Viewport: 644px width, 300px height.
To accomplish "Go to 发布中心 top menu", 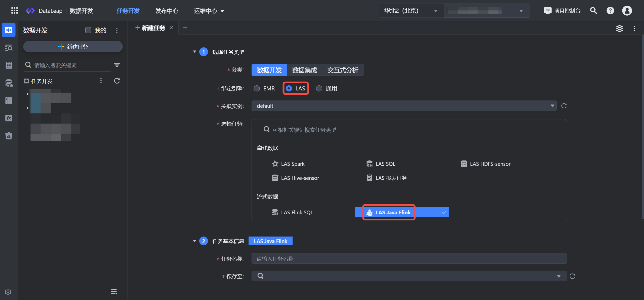I will pos(167,11).
